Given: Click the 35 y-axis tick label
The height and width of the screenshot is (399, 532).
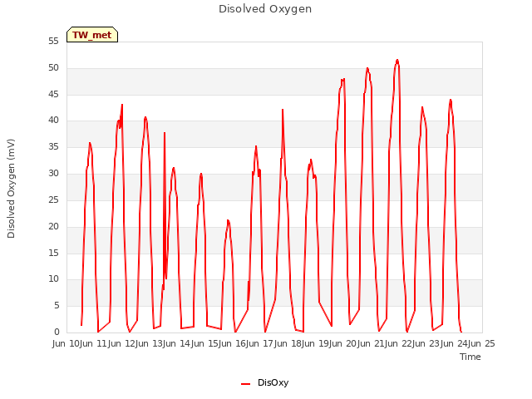Looking at the screenshot, I should click(53, 146).
